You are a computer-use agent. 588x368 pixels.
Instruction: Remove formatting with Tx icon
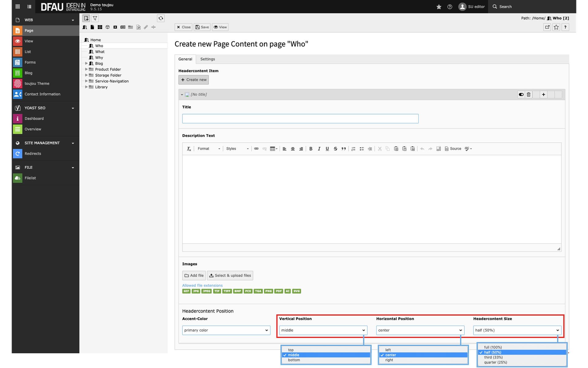pos(189,149)
